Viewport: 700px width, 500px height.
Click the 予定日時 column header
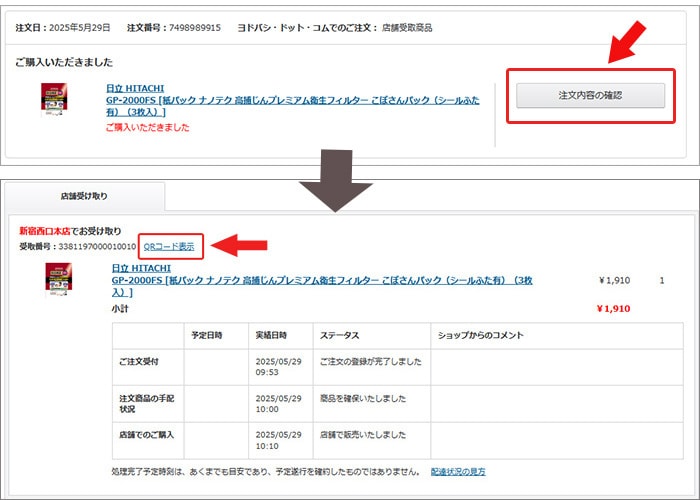(207, 335)
